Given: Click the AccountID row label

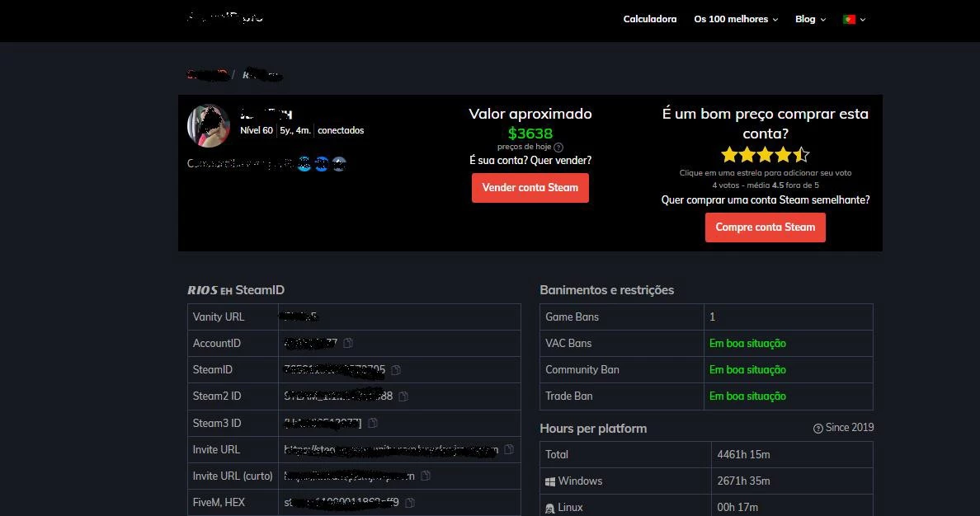Looking at the screenshot, I should 216,343.
